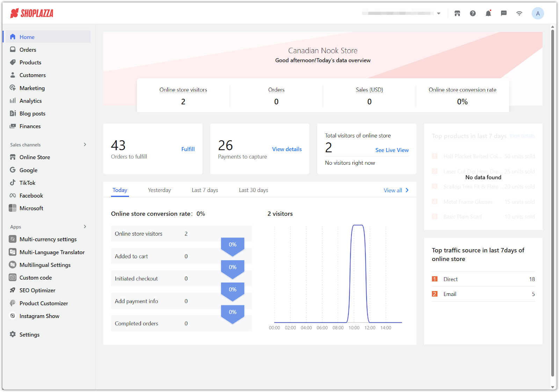The height and width of the screenshot is (392, 559).
Task: Click the Orders icon in the sidebar
Action: 13,50
